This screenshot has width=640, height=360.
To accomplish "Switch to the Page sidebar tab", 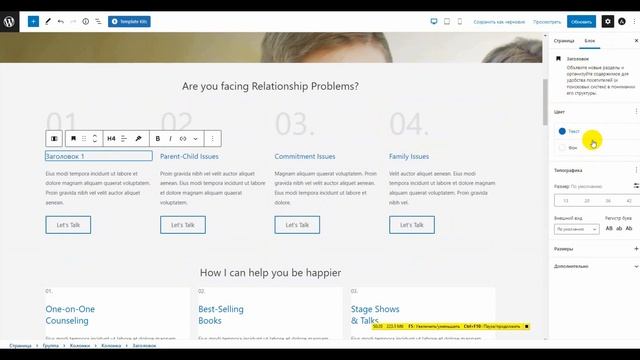I will tap(564, 41).
